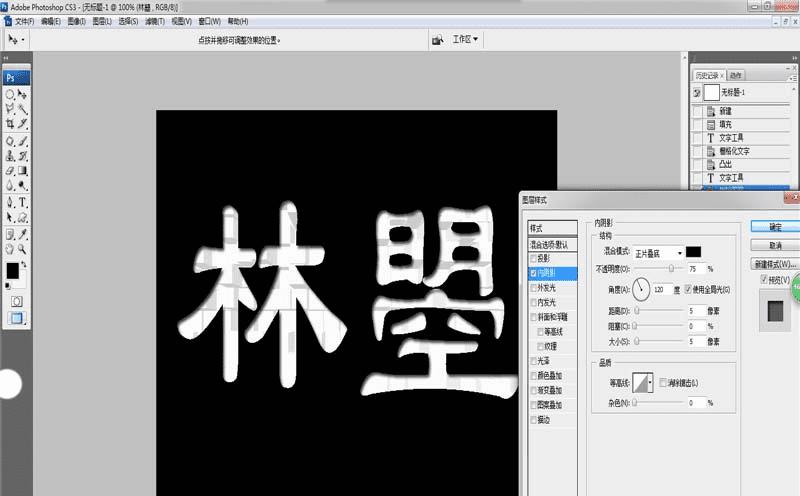Image resolution: width=800 pixels, height=496 pixels.
Task: Select the Elliptical Marquee tool
Action: [x=10, y=94]
